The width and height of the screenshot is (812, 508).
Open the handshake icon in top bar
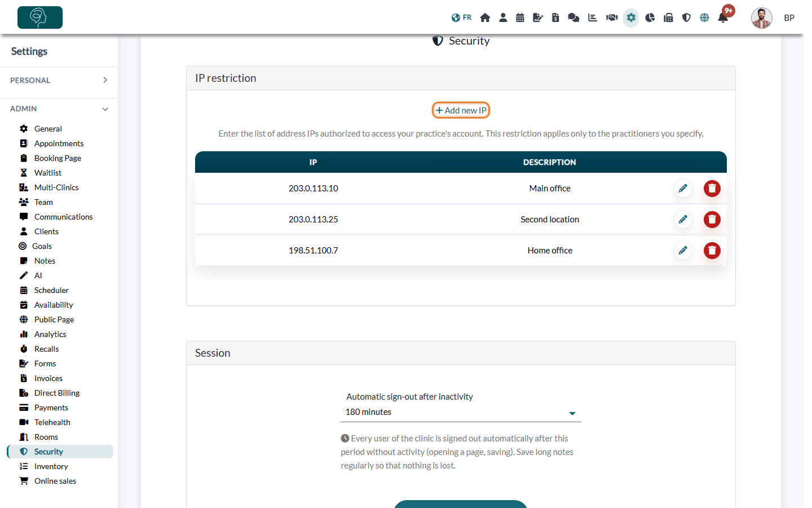click(x=612, y=17)
